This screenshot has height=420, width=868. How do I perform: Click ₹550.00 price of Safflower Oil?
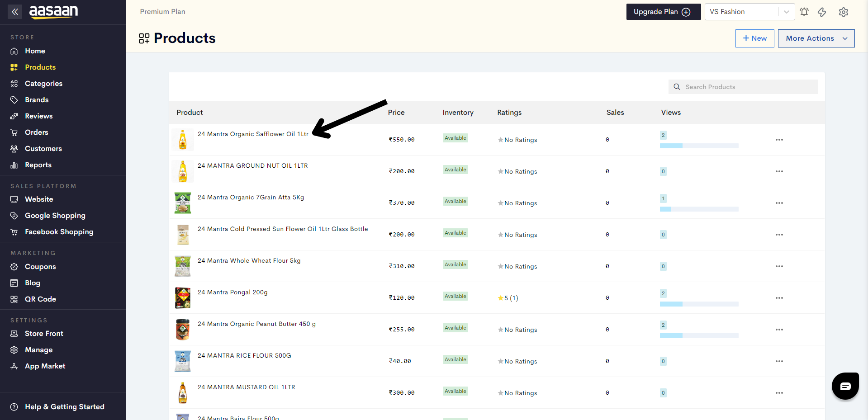coord(402,139)
